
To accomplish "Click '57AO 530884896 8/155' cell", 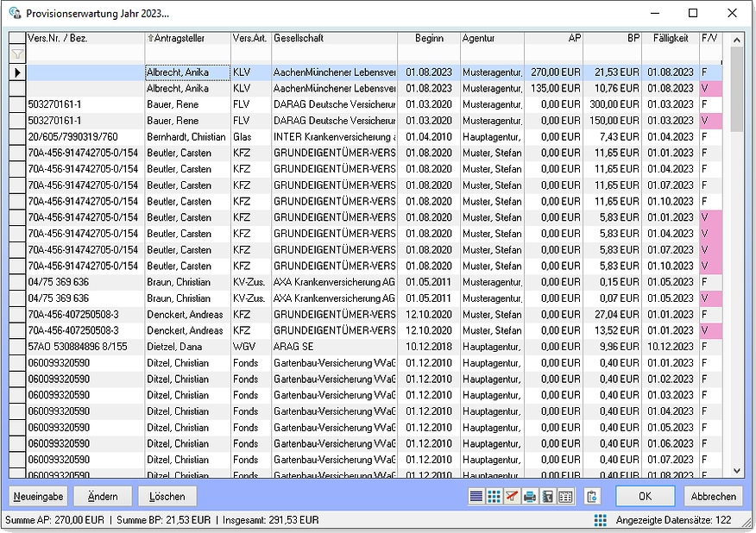I will pos(85,347).
